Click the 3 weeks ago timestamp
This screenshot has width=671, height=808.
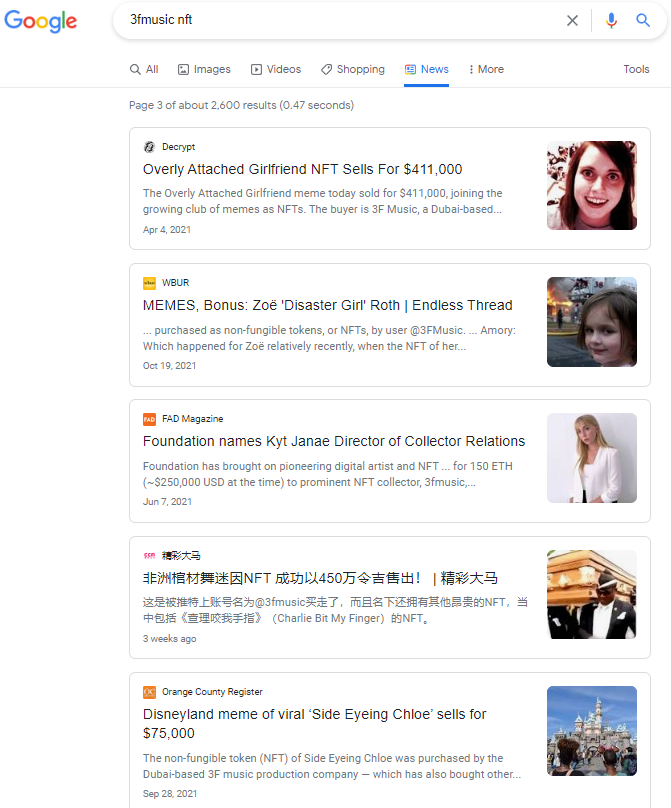click(x=170, y=638)
